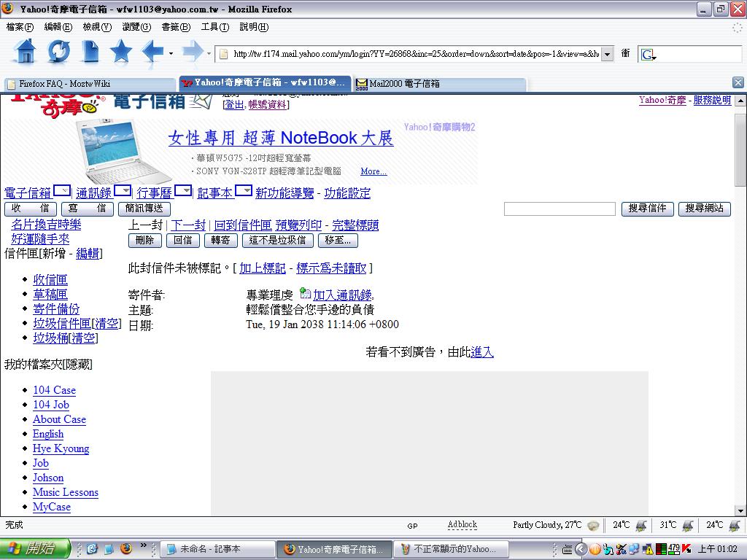The width and height of the screenshot is (747, 560).
Task: Click the 女性專用 超薄 NoteBook 大展 ad link
Action: (x=281, y=138)
